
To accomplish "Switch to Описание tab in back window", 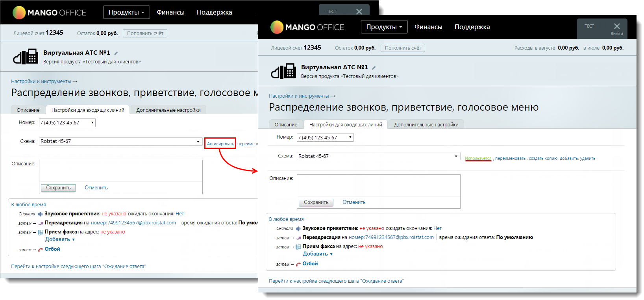I will tap(28, 110).
